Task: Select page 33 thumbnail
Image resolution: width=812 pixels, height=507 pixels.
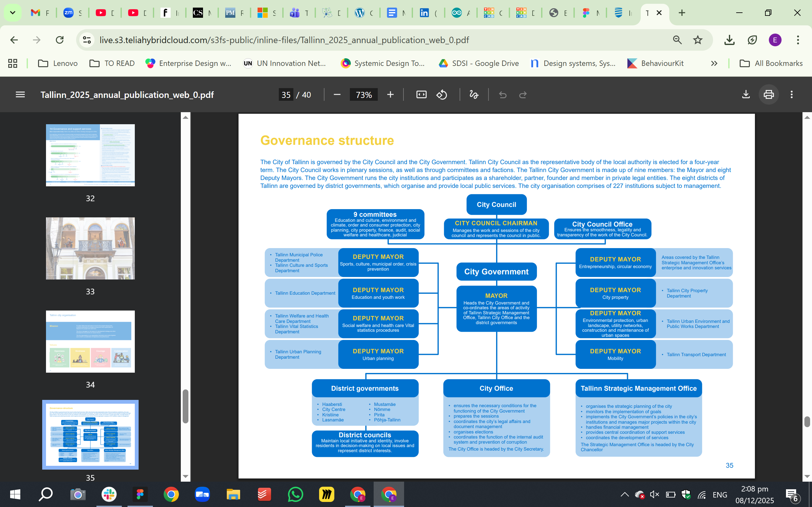Action: pos(90,248)
